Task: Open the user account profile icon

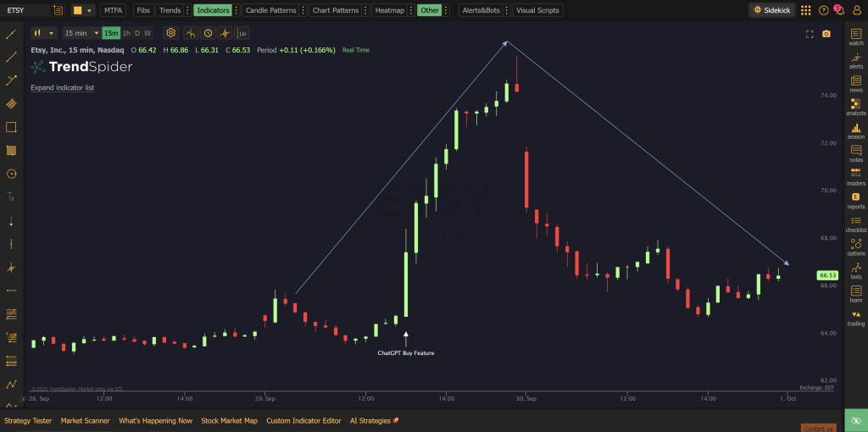Action: click(857, 10)
